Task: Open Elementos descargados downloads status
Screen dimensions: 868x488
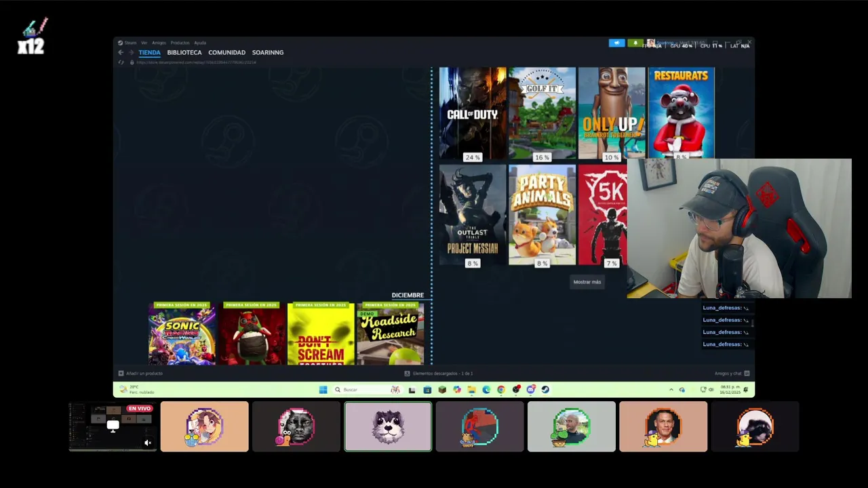Action: tap(439, 373)
